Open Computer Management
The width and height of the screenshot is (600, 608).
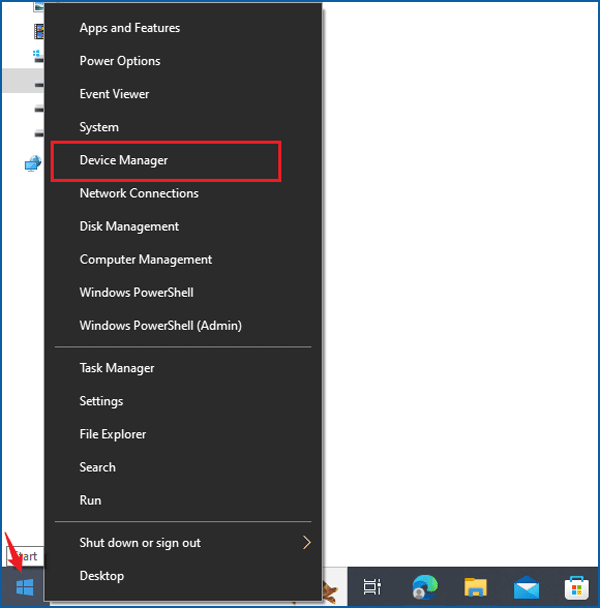tap(183, 259)
